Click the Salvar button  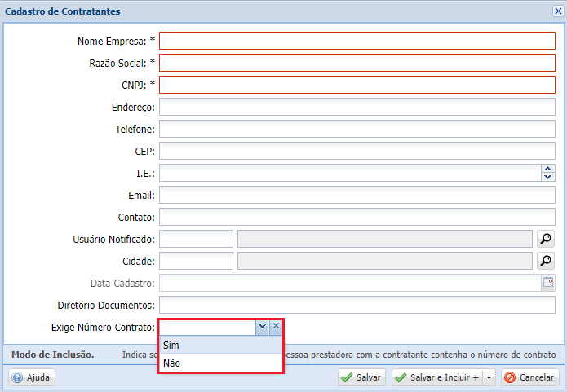pos(361,377)
